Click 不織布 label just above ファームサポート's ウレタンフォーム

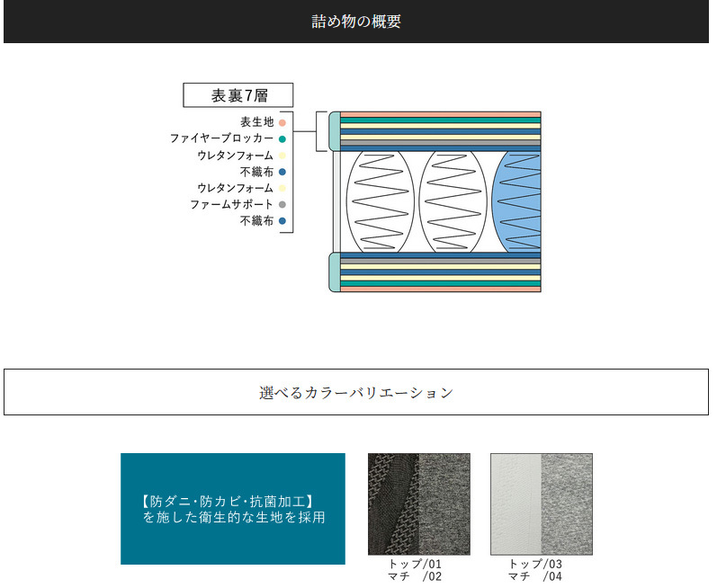[256, 172]
